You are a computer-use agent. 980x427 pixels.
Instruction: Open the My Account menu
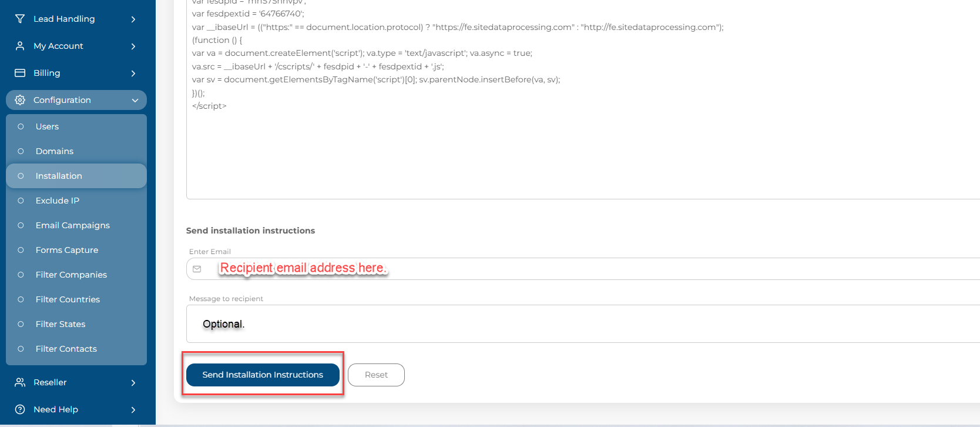point(76,46)
